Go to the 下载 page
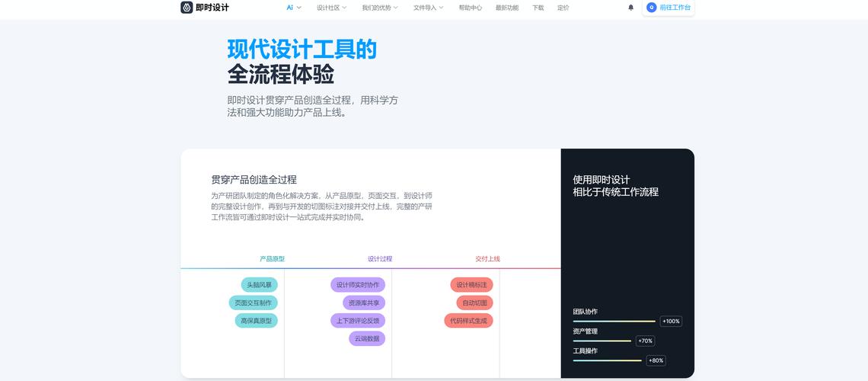Image resolution: width=868 pixels, height=381 pixels. pyautogui.click(x=538, y=8)
